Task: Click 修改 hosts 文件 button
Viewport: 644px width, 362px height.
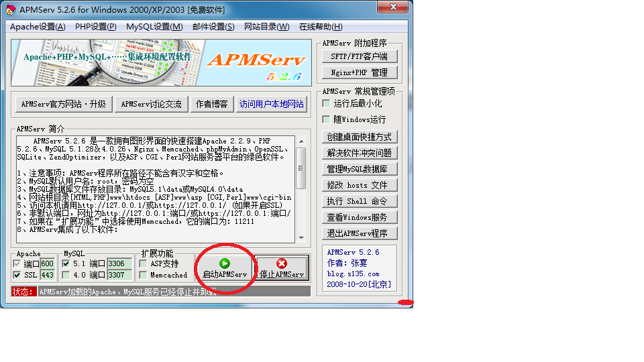Action: [x=360, y=185]
